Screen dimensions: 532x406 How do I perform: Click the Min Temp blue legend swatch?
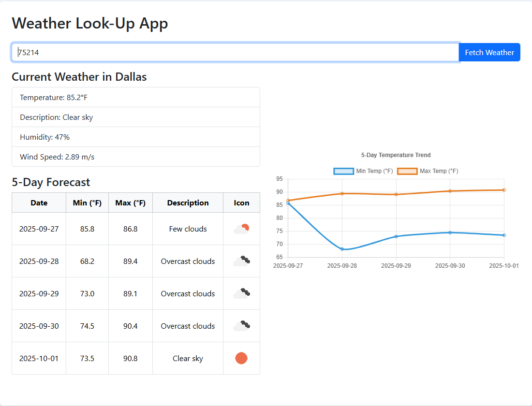[x=344, y=171]
